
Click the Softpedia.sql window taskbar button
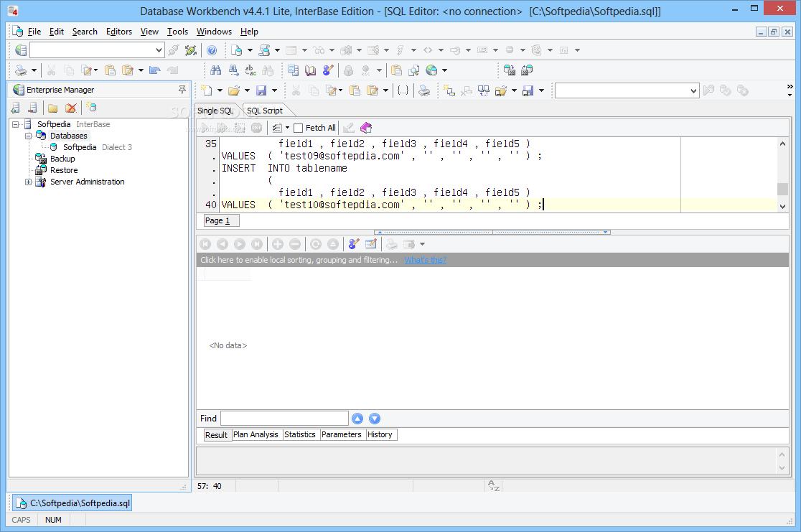(x=72, y=503)
